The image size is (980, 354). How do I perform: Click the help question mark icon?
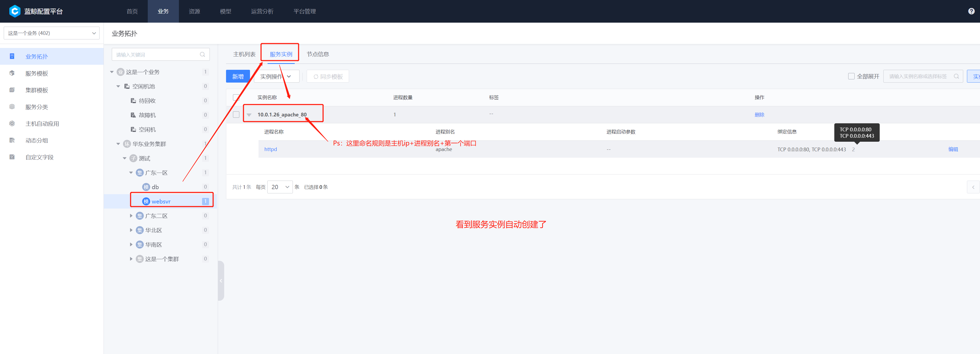pos(971,11)
